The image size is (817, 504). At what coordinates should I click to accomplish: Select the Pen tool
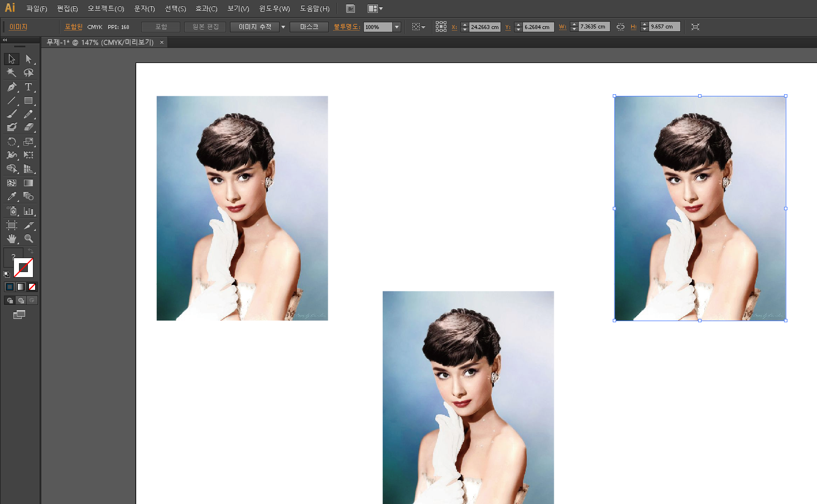pos(12,87)
